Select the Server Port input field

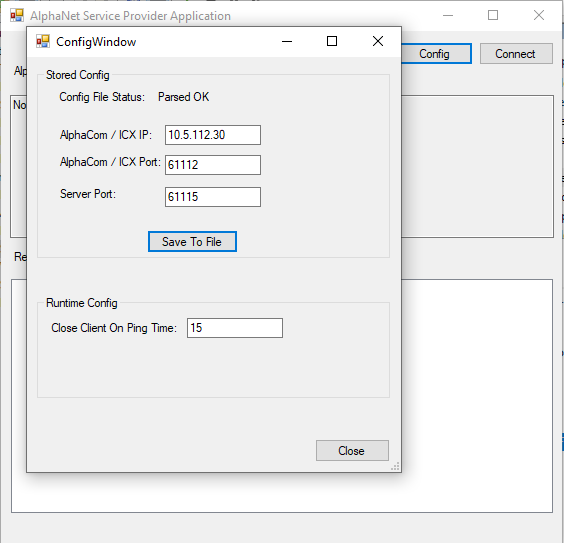(x=213, y=197)
